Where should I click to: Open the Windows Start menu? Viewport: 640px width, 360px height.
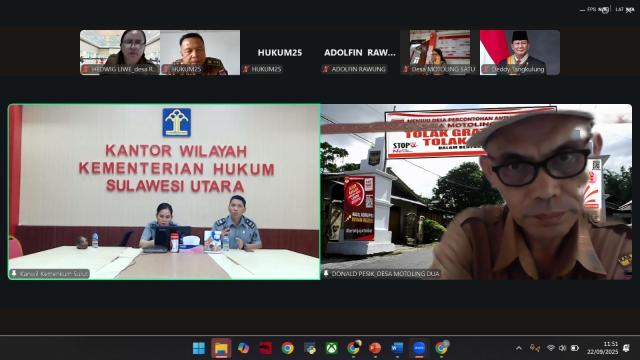[199, 348]
